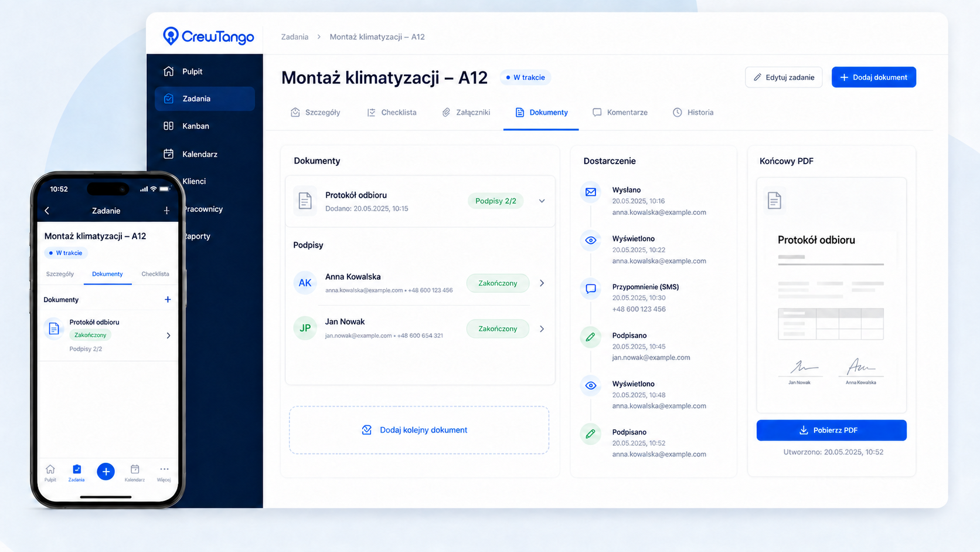The image size is (980, 552).
Task: Click eye icon for Wyświetlono 10:48
Action: point(591,385)
